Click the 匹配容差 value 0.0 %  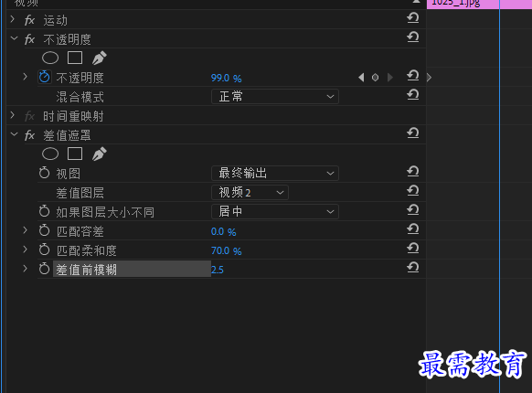point(223,232)
